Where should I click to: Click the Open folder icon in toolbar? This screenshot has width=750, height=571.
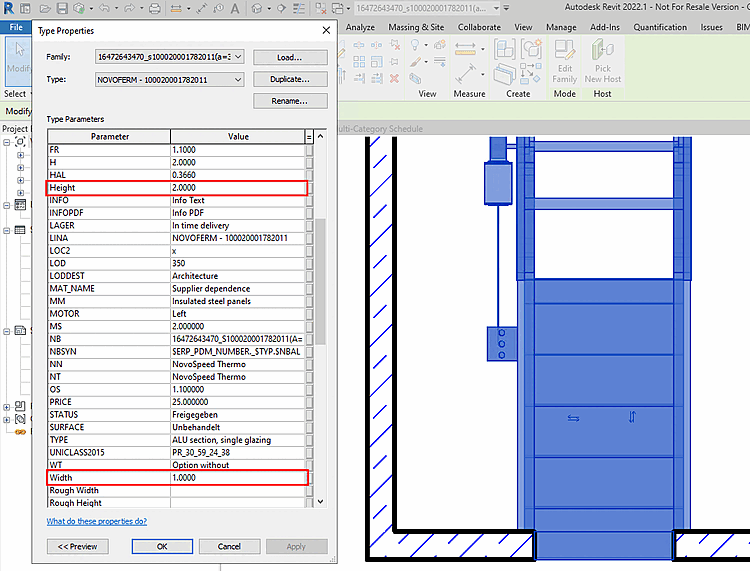43,9
